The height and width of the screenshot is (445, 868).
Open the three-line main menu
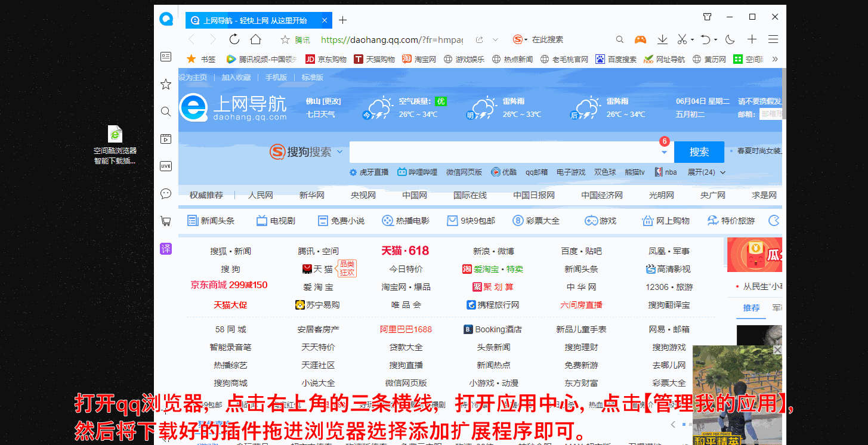click(773, 39)
